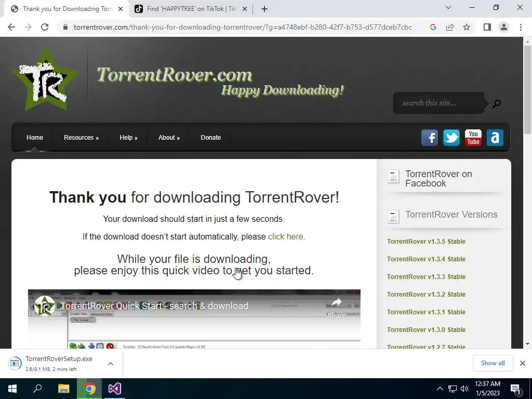Image resolution: width=532 pixels, height=399 pixels.
Task: Click the TorrentRover.com site title
Action: [175, 75]
